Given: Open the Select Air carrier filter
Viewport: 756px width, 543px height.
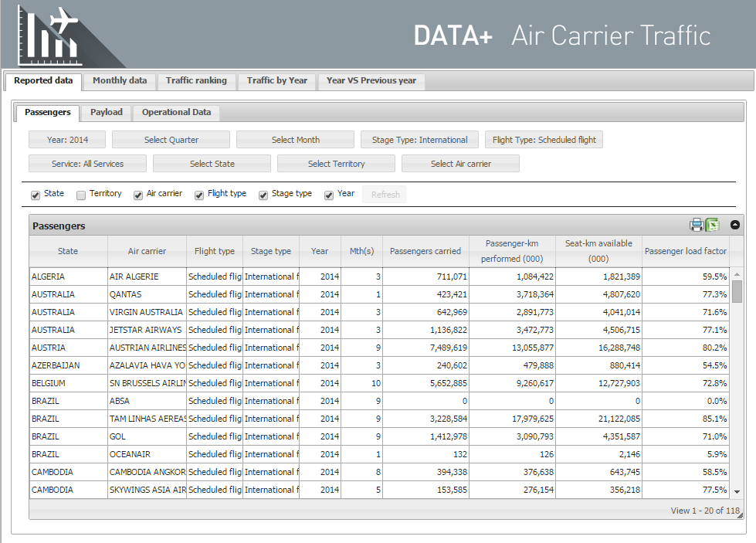Looking at the screenshot, I should click(460, 164).
